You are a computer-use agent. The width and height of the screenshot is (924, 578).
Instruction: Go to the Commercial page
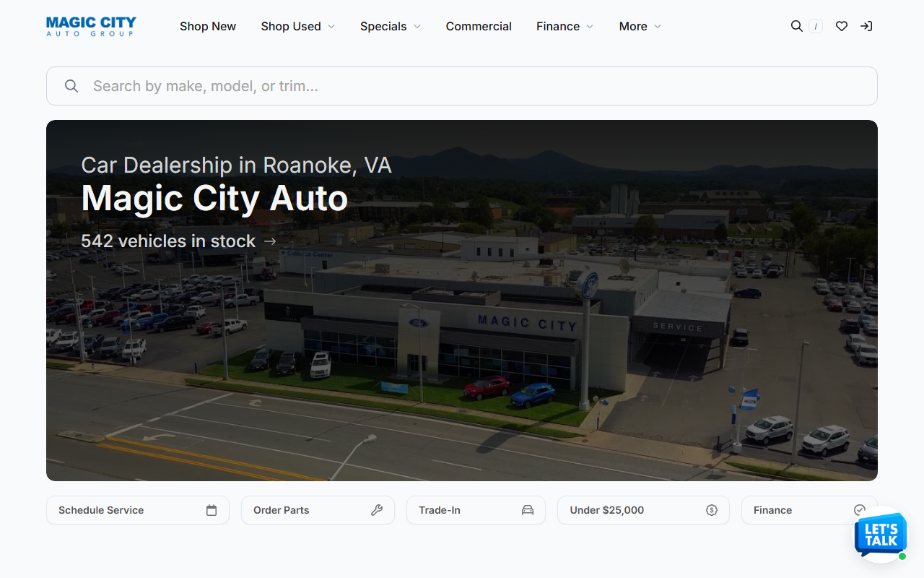[479, 26]
